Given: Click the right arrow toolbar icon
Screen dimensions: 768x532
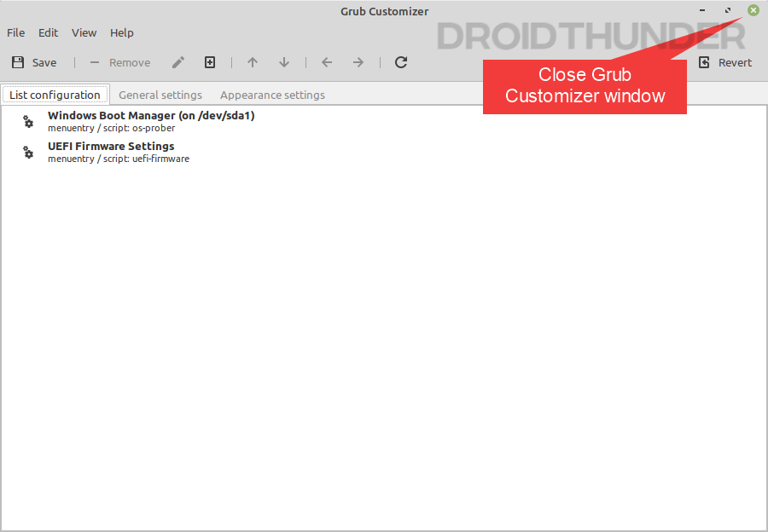Looking at the screenshot, I should pyautogui.click(x=358, y=62).
